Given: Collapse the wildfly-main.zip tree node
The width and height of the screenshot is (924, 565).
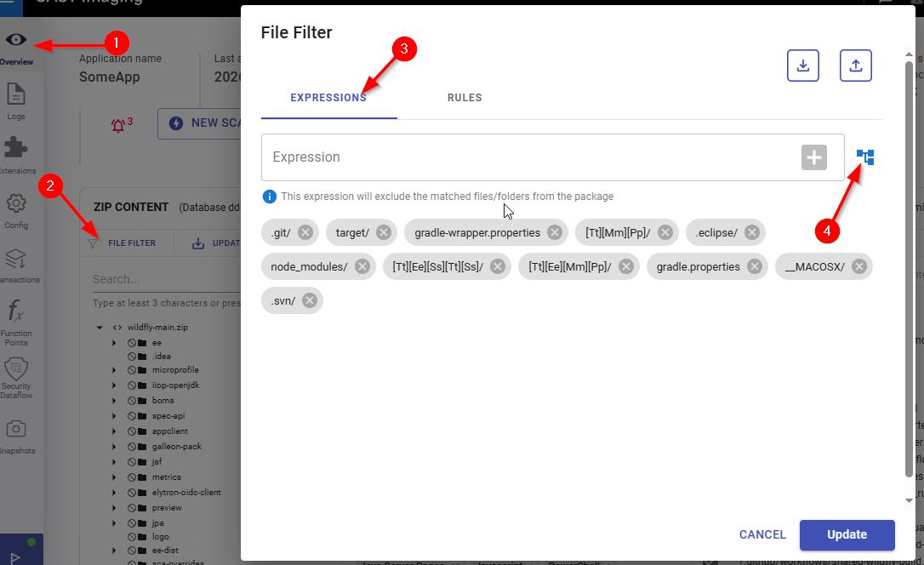Looking at the screenshot, I should pyautogui.click(x=100, y=327).
